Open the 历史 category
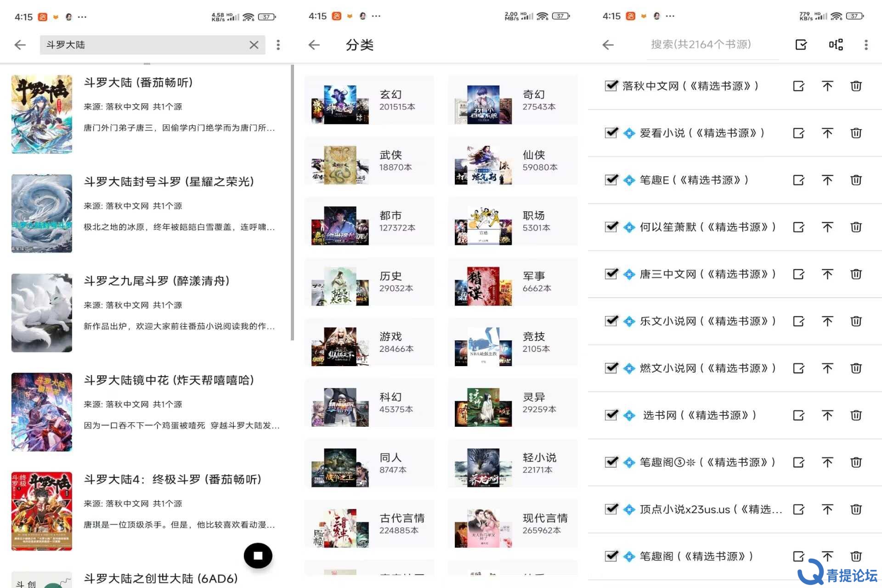Screen dimensions: 882x588 (369, 282)
